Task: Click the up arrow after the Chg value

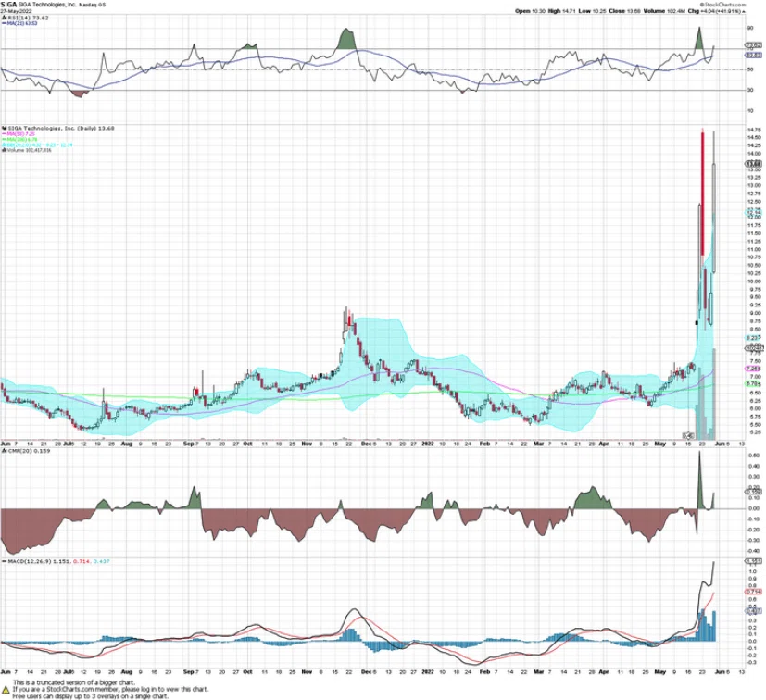Action: click(x=745, y=11)
